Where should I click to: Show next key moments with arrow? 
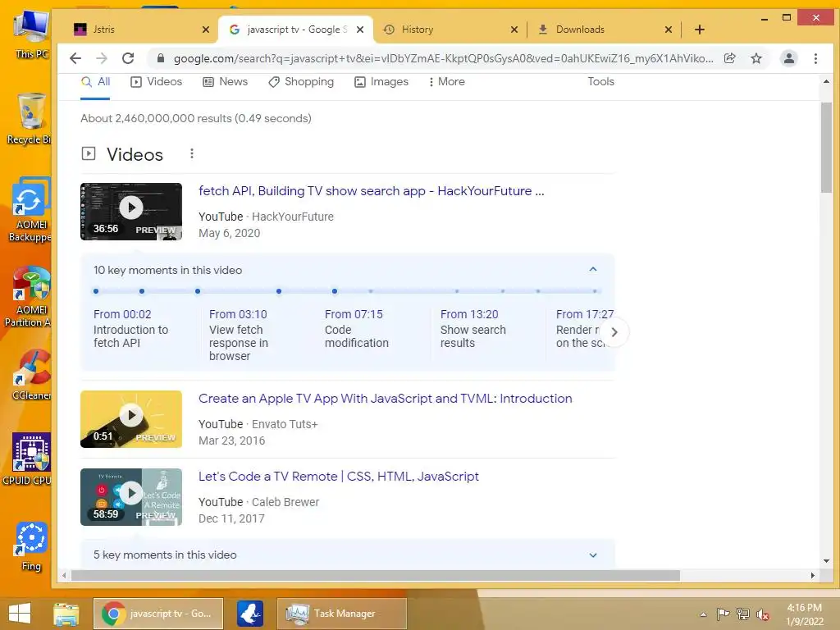[x=614, y=333]
